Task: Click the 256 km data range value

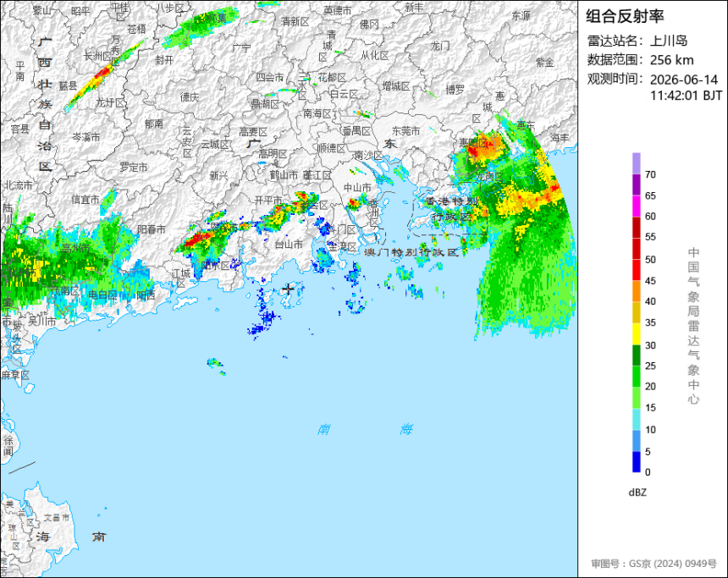Action: [x=672, y=60]
